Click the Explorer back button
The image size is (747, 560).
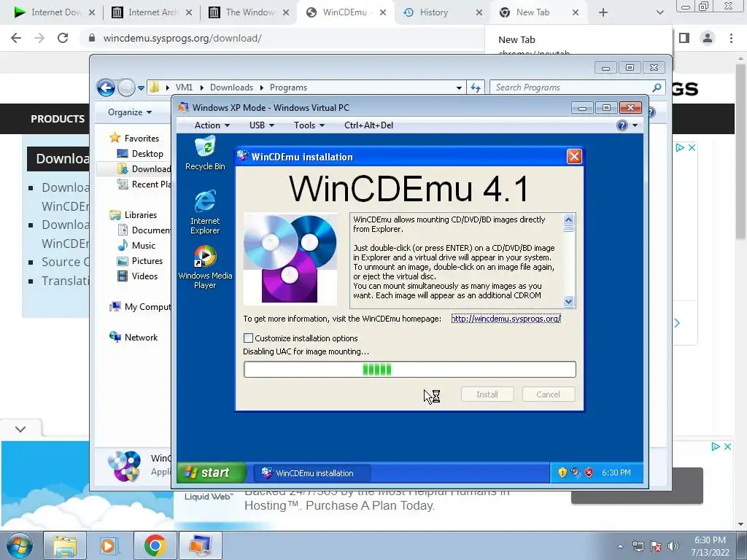pyautogui.click(x=106, y=87)
